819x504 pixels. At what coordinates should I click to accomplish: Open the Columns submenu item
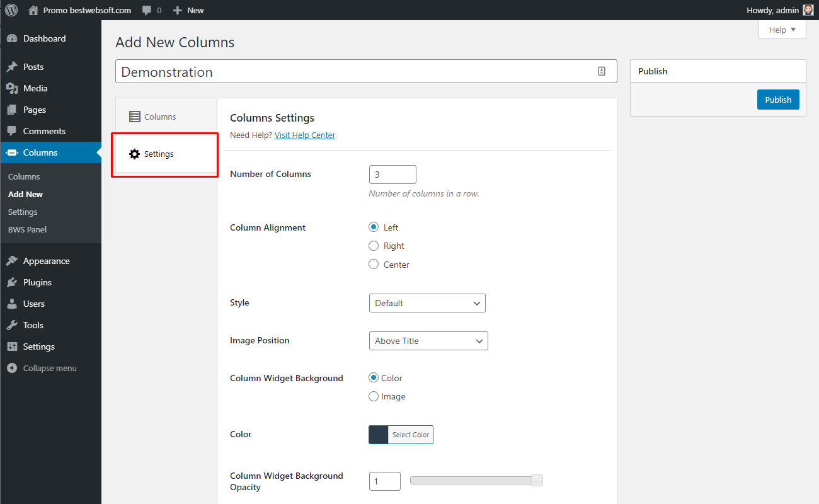(24, 177)
